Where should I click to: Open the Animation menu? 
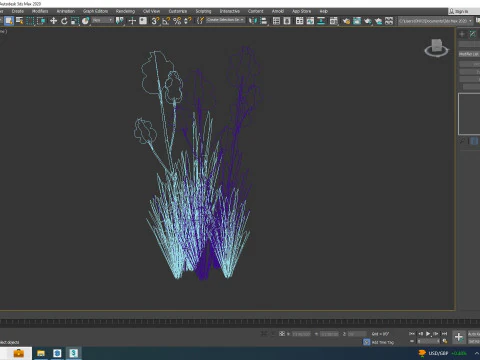66,11
